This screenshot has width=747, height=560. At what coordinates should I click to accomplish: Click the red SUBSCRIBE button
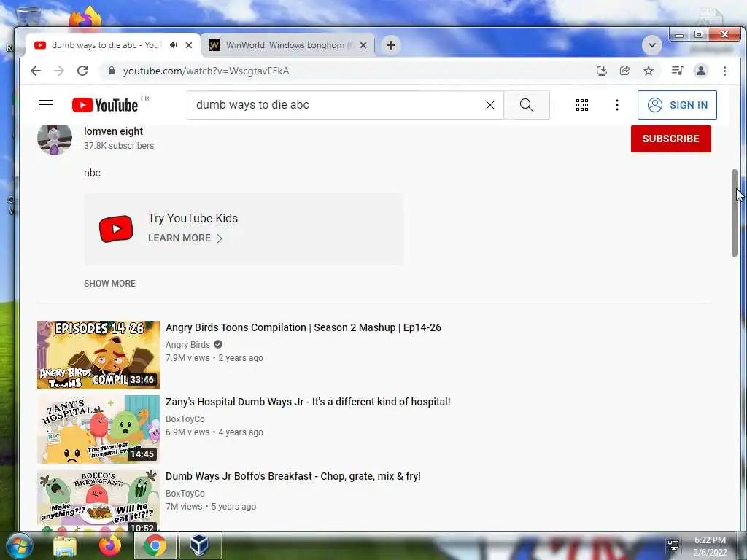[x=671, y=139]
